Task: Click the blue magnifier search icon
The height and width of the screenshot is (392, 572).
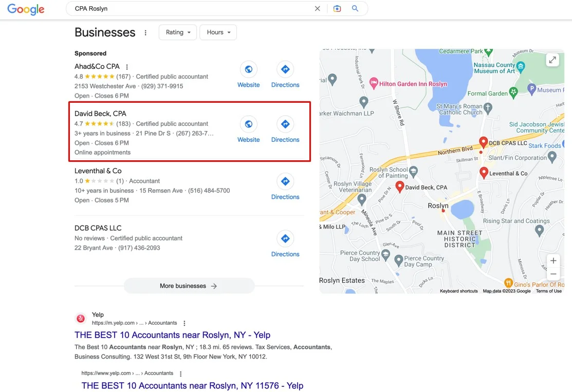Action: point(355,9)
